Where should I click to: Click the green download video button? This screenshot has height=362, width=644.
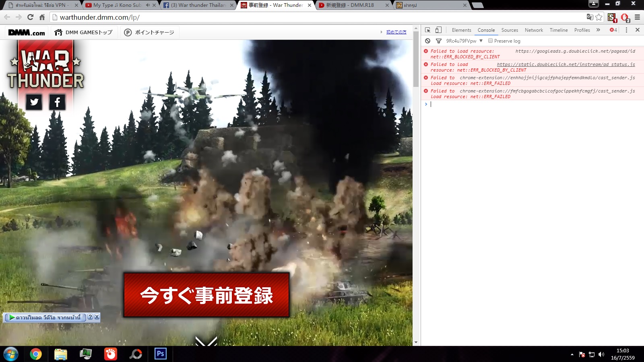[x=45, y=317]
